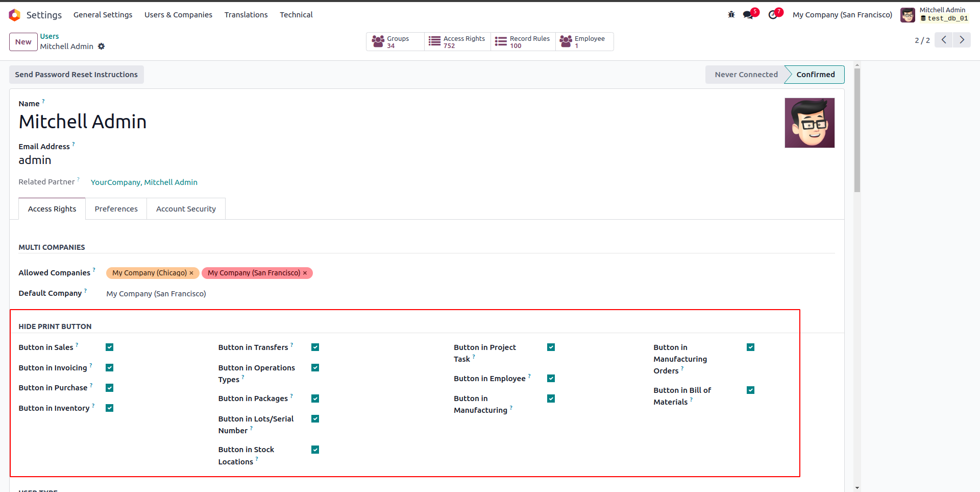The image size is (980, 492).
Task: Show help tooltip for Button in Employee
Action: (529, 376)
